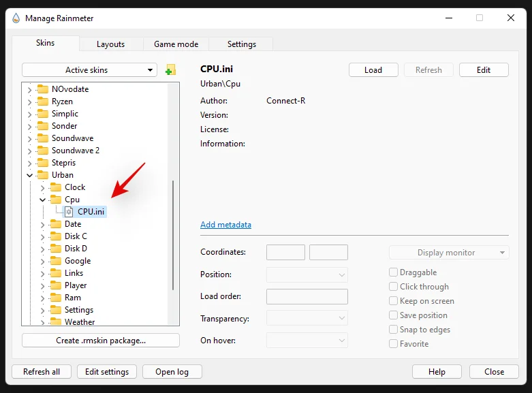
Task: Toggle the Click through checkbox
Action: [x=393, y=287]
